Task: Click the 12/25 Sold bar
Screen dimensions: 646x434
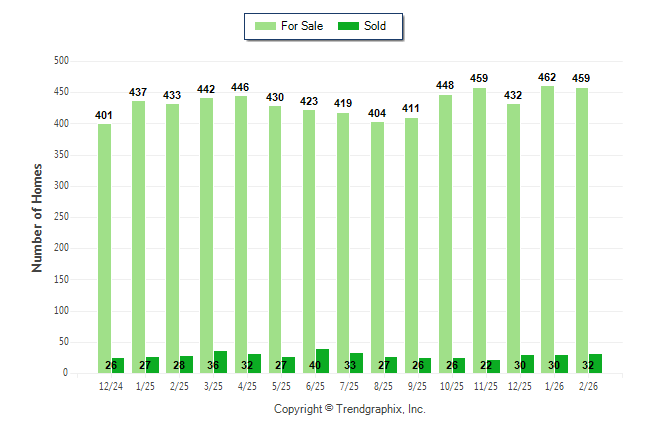Action: (x=527, y=364)
